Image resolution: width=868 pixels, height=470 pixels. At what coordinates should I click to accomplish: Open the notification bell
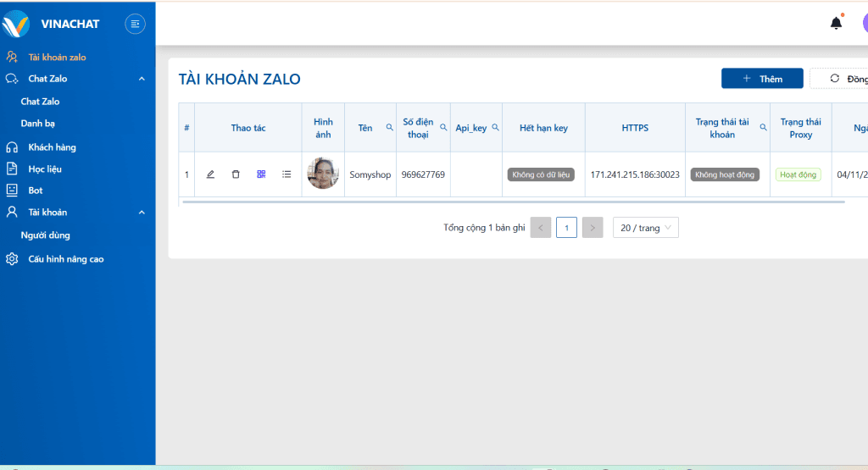pyautogui.click(x=836, y=23)
